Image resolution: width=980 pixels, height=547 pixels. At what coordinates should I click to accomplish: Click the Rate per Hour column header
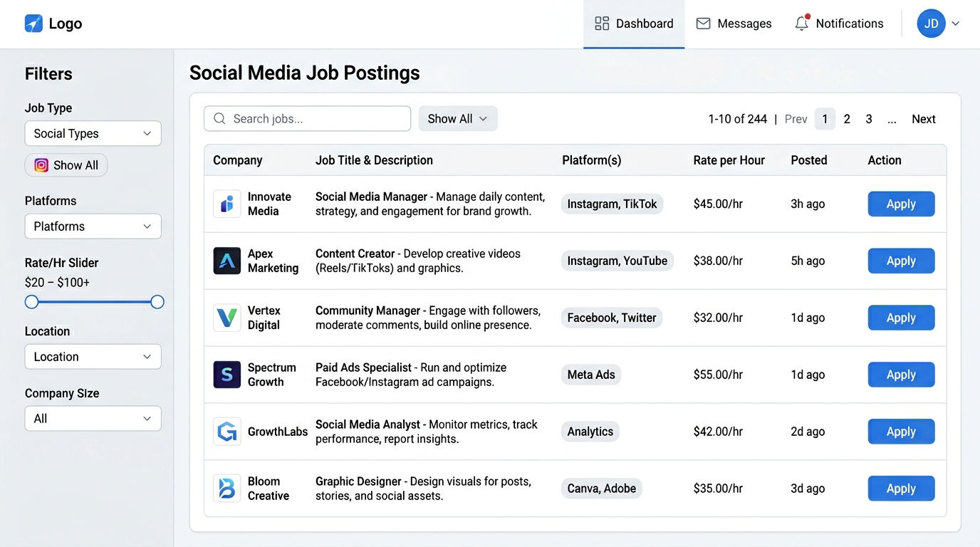729,160
